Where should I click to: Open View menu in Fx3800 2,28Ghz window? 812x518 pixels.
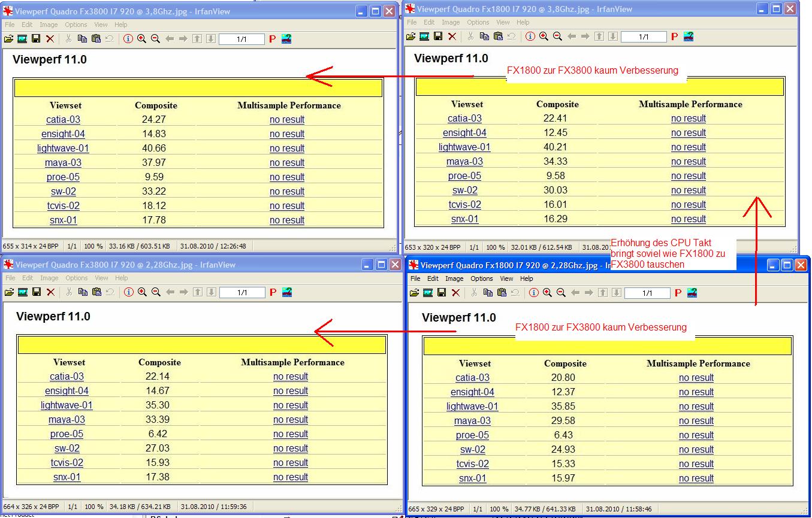[101, 278]
